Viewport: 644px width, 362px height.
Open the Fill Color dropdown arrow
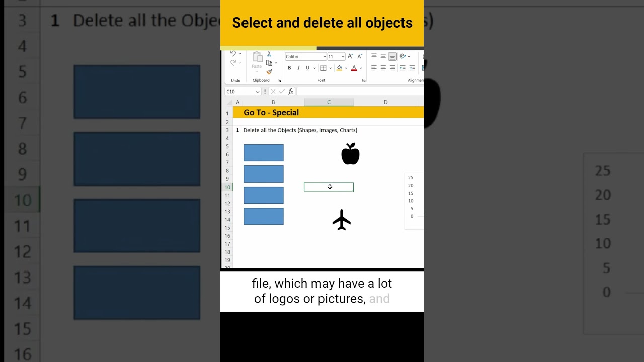346,68
